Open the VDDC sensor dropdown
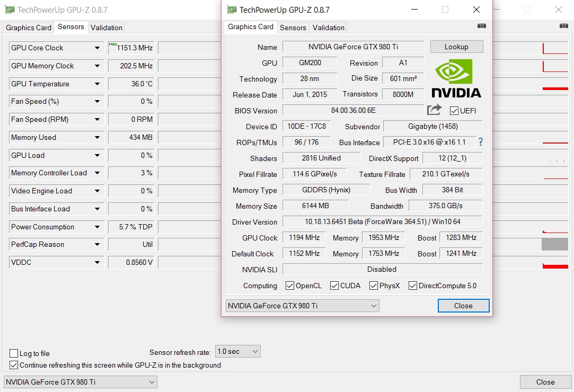This screenshot has width=574, height=392. [x=97, y=262]
